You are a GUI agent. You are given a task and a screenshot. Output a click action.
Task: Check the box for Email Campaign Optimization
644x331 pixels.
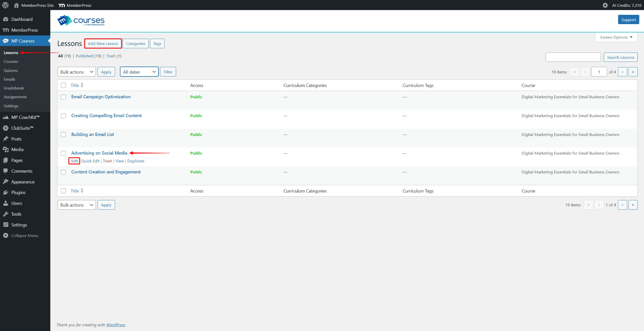coord(63,97)
